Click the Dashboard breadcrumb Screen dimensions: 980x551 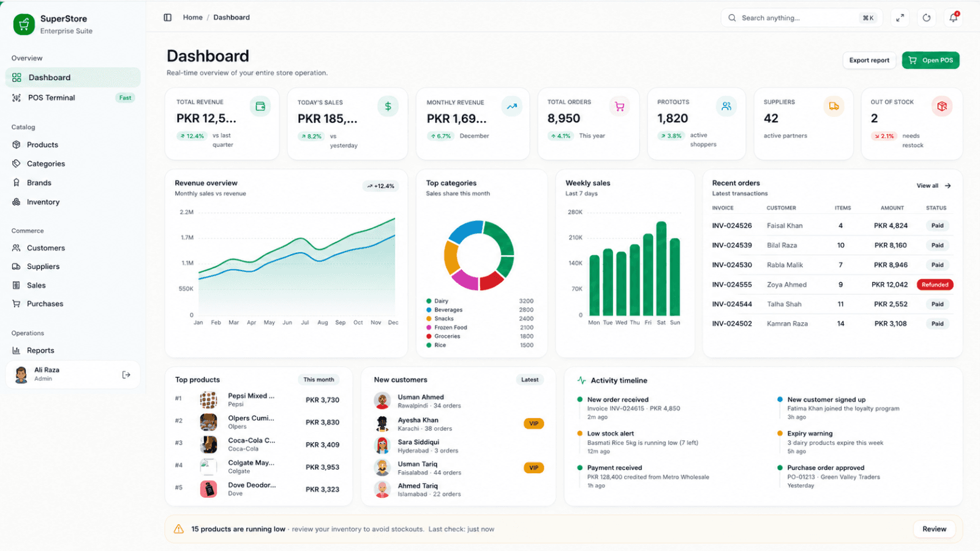(x=232, y=17)
